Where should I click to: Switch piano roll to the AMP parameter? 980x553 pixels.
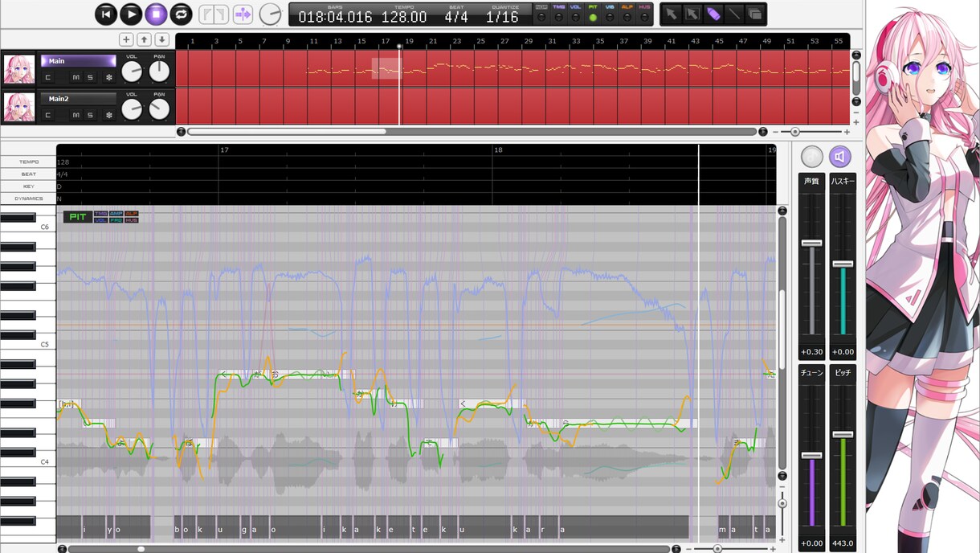tap(116, 214)
